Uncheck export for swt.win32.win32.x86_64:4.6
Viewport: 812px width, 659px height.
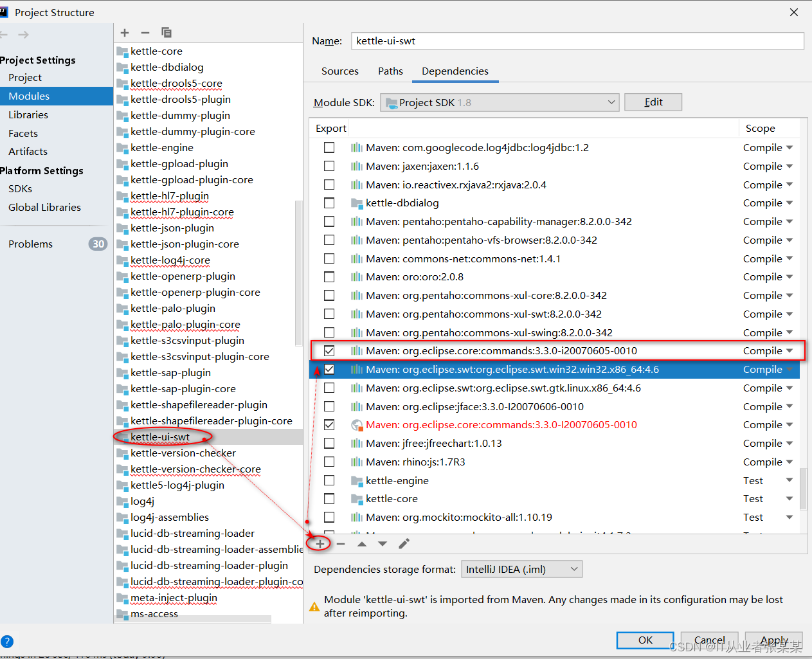(329, 370)
